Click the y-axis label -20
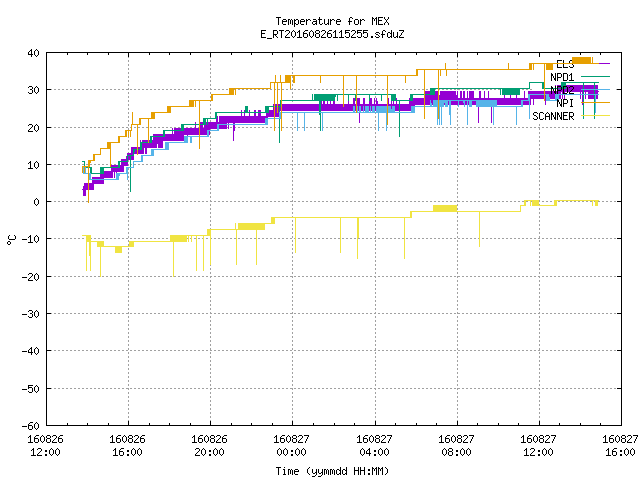Screen dimensions: 640x480 (x=31, y=277)
